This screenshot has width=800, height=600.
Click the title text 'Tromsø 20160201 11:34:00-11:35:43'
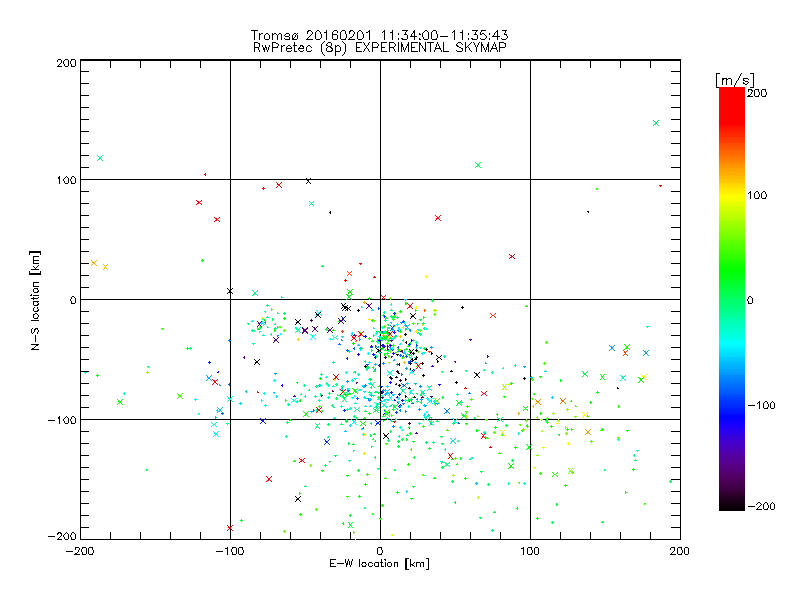(379, 35)
